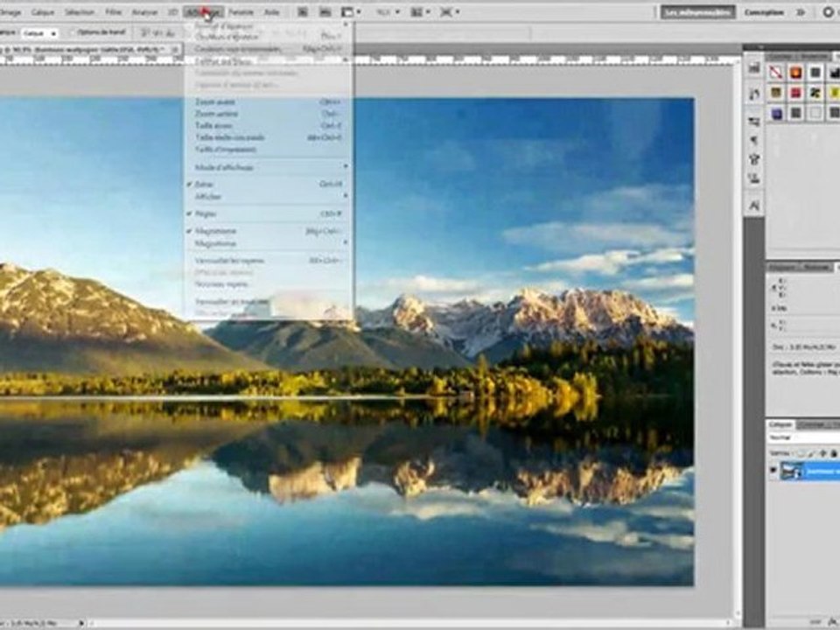
Task: Toggle lock position icon in Calques panel
Action: pyautogui.click(x=822, y=453)
